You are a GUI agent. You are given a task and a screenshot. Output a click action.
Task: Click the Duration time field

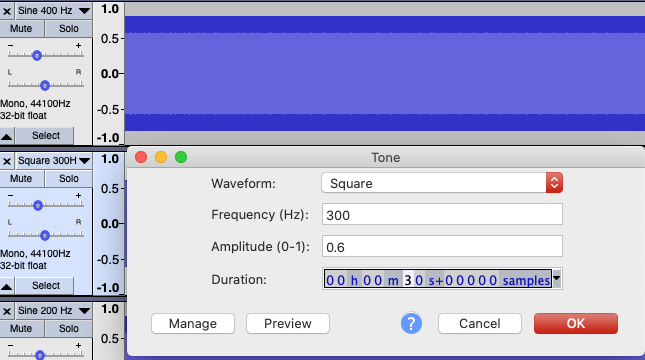(x=438, y=280)
